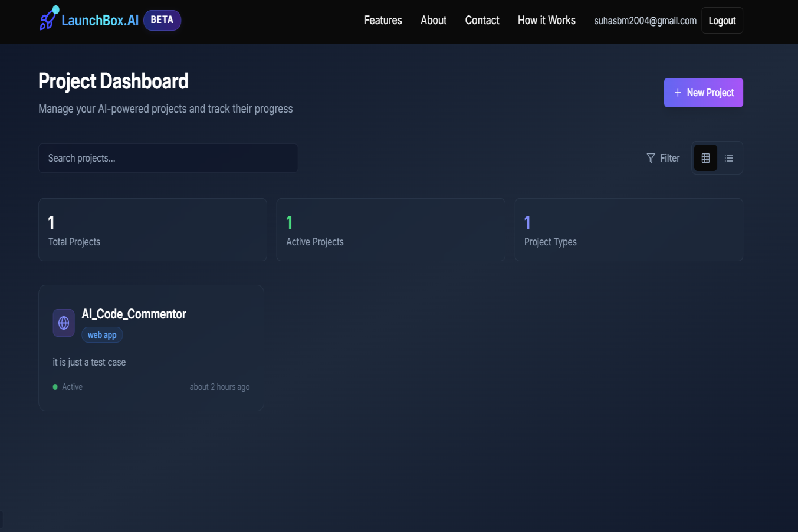
Task: Click the plus icon in New Project button
Action: (x=677, y=93)
